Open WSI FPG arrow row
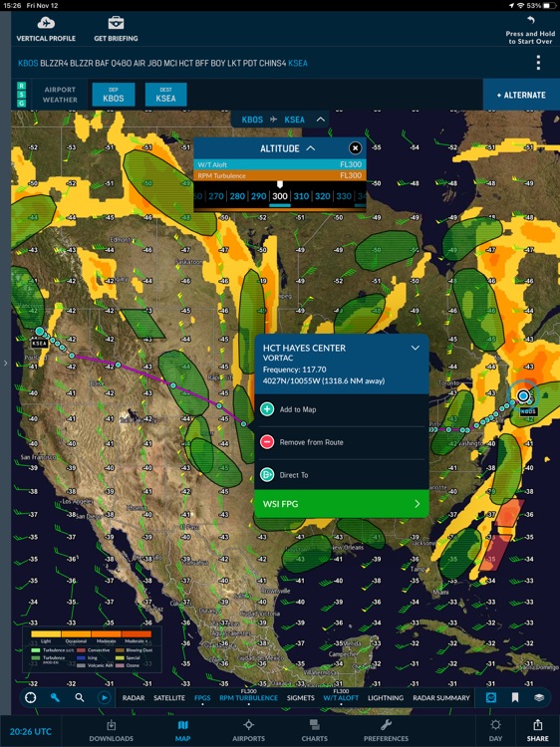 pyautogui.click(x=342, y=504)
